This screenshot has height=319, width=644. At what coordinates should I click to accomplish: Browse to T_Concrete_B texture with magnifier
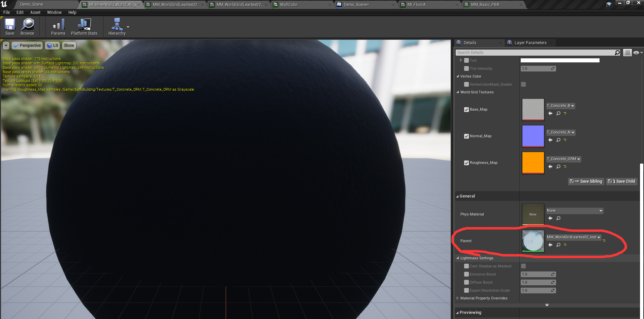(558, 113)
